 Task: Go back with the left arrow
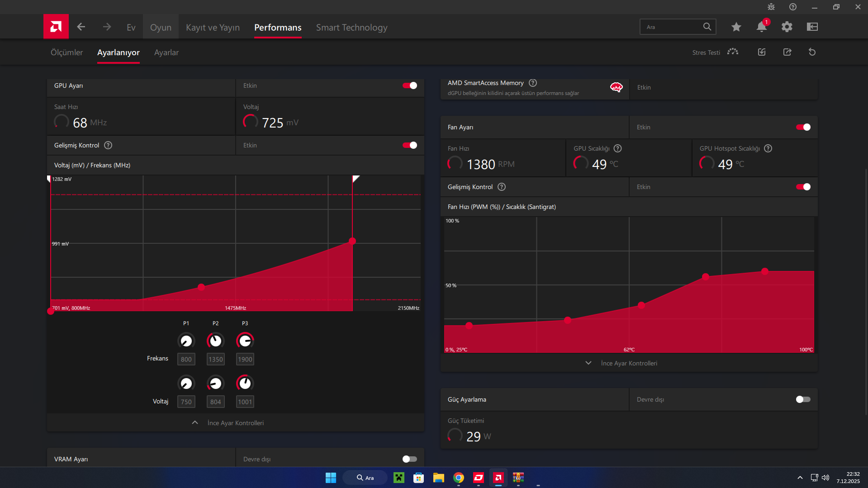[x=81, y=27]
